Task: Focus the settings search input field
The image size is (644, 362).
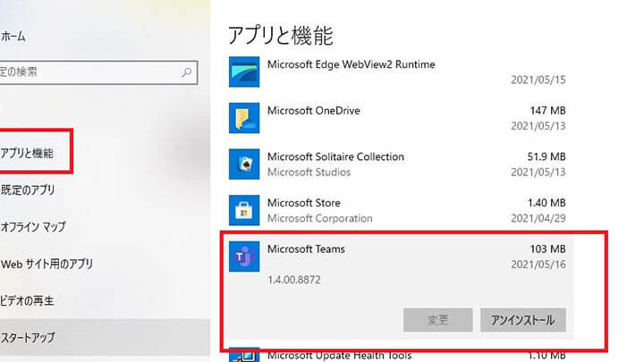Action: pos(89,72)
